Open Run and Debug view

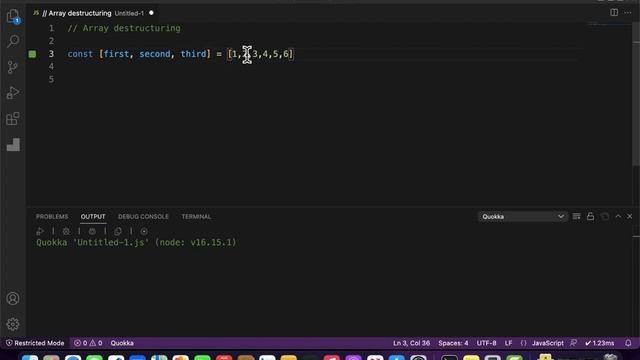[13, 93]
